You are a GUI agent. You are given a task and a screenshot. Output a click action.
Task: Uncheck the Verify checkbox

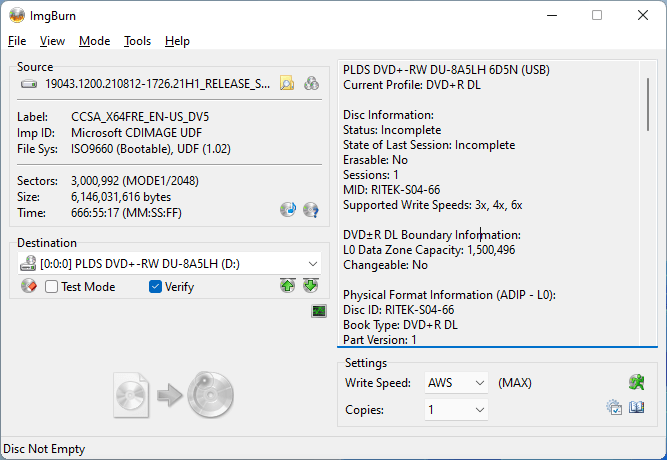tap(155, 287)
